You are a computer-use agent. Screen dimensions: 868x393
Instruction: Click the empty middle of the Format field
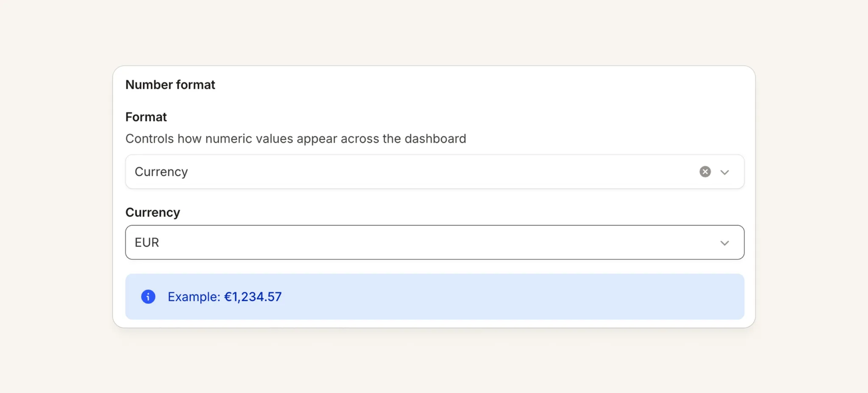[438, 172]
